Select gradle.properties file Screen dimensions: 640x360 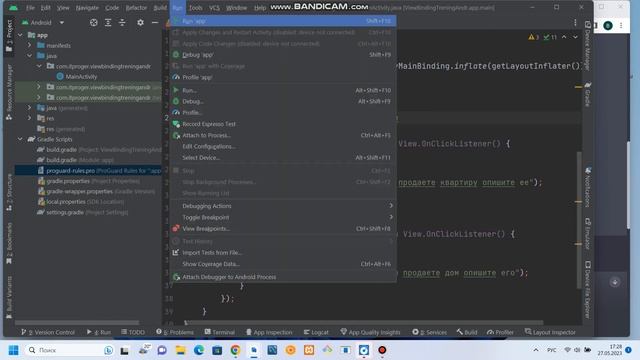click(x=88, y=181)
